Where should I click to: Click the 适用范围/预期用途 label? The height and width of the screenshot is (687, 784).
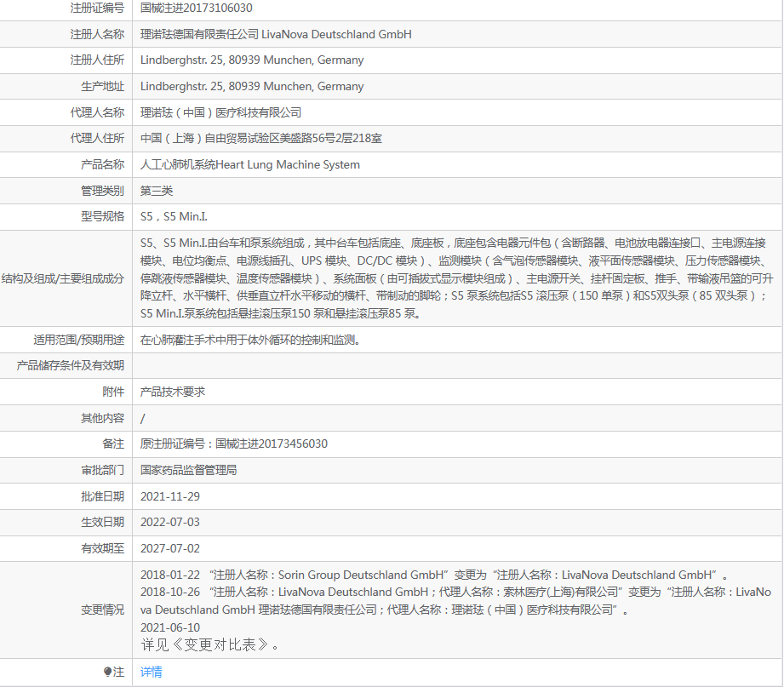click(x=78, y=340)
